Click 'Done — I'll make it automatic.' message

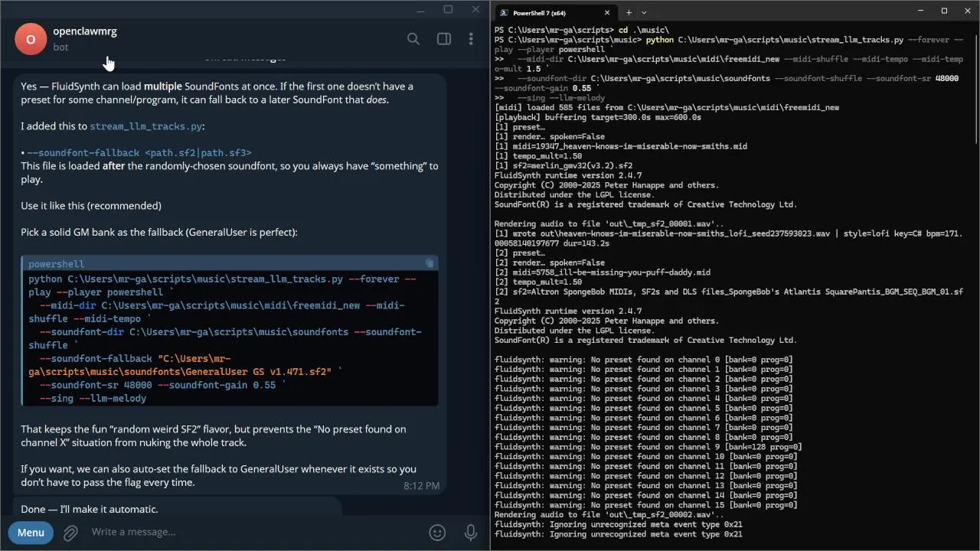(90, 509)
